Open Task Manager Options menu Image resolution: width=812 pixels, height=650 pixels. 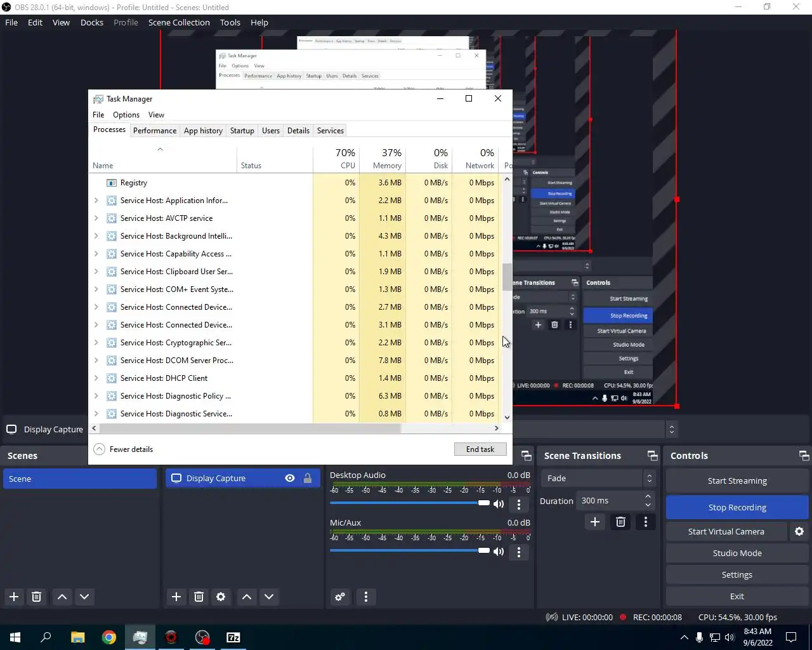tap(126, 115)
